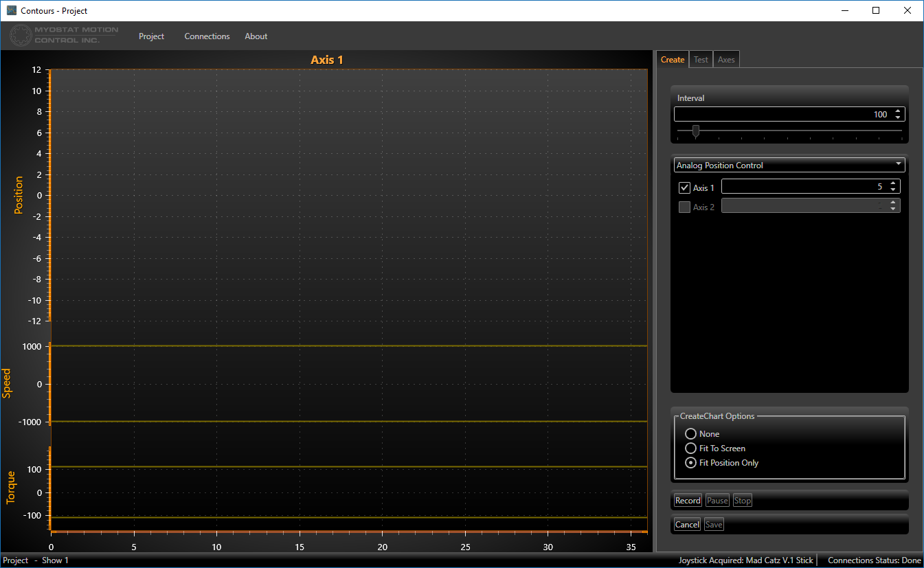Uncheck the Axis 1 checkbox
The height and width of the screenshot is (568, 924).
(684, 188)
